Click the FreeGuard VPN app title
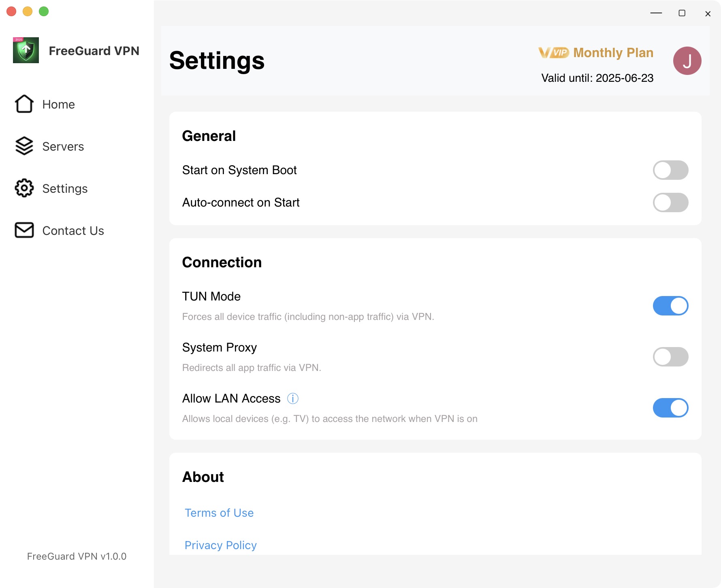The height and width of the screenshot is (588, 721). pyautogui.click(x=94, y=51)
